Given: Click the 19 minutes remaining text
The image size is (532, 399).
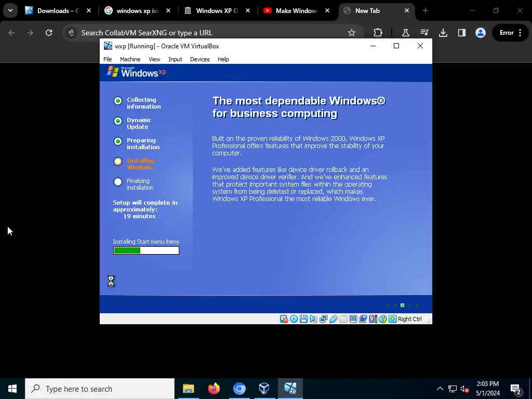Looking at the screenshot, I should coord(139,216).
